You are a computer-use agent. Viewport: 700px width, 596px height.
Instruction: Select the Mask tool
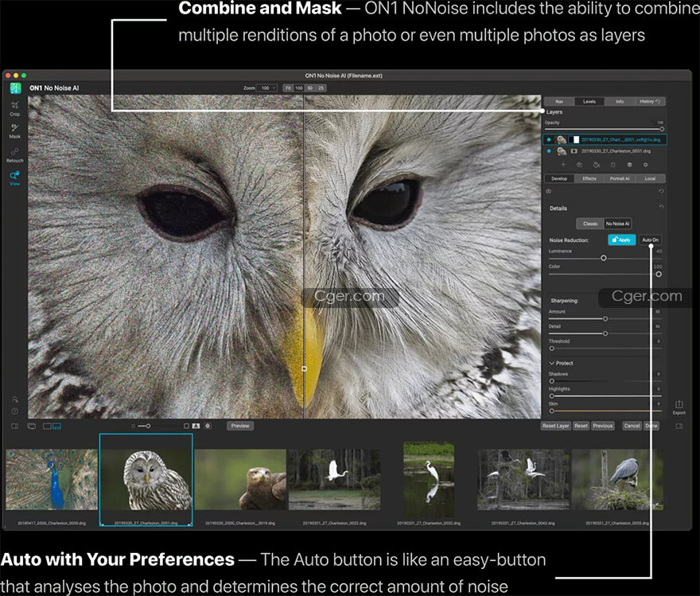(15, 130)
